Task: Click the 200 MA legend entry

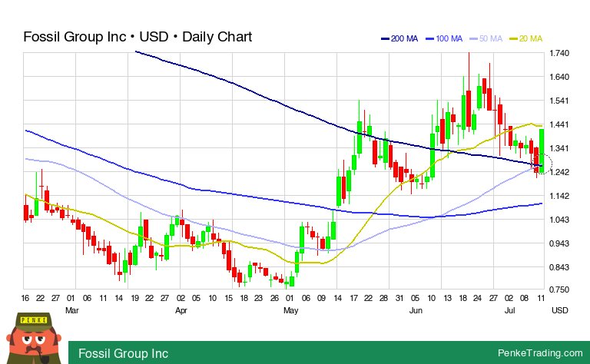Action: click(x=399, y=38)
